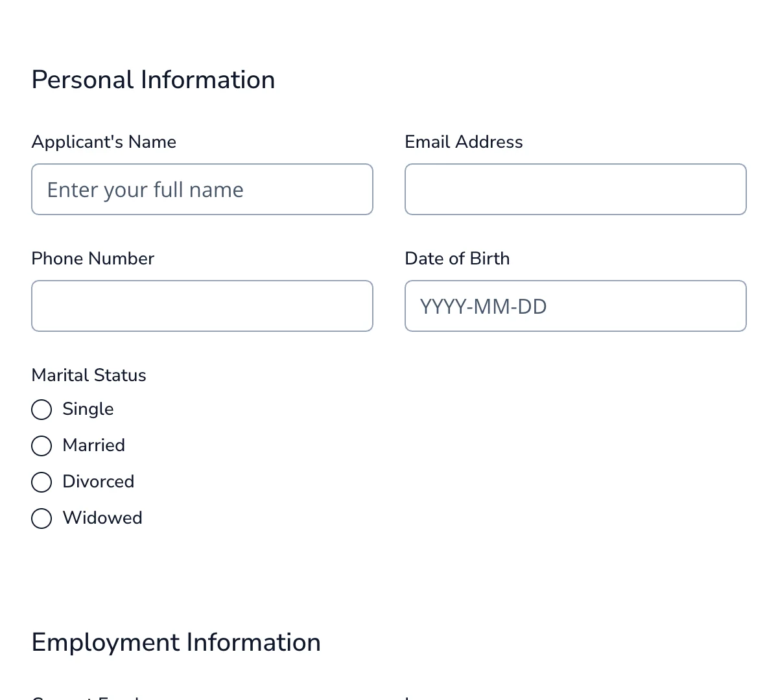Click the 'Enter your full name' placeholder box
This screenshot has height=700, width=778.
(x=202, y=189)
